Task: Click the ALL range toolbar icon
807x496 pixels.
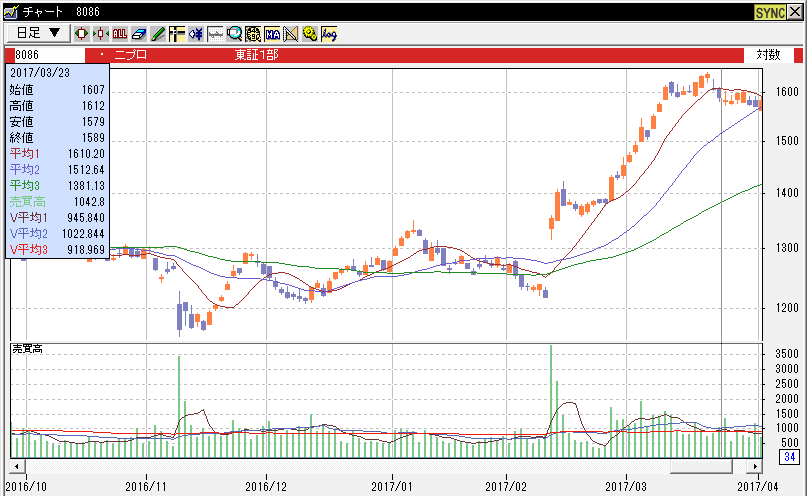Action: coord(120,33)
